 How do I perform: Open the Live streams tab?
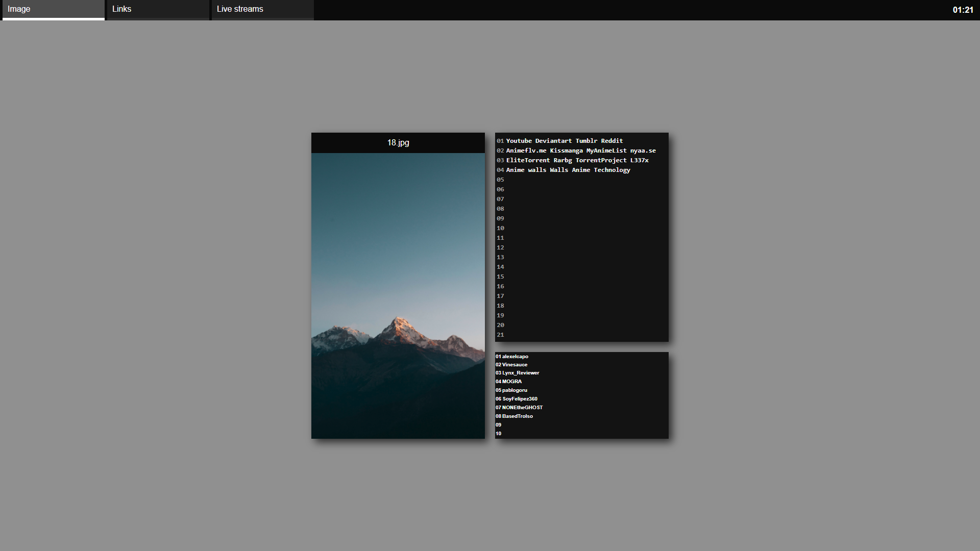point(262,9)
